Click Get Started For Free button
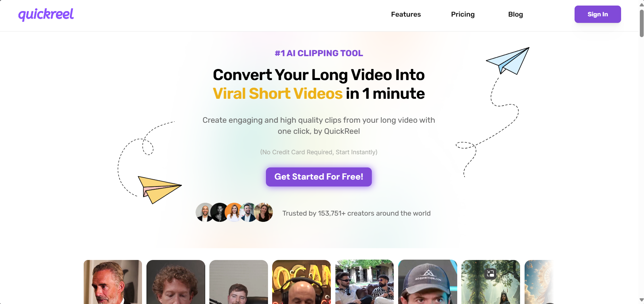The width and height of the screenshot is (644, 304). click(x=319, y=177)
